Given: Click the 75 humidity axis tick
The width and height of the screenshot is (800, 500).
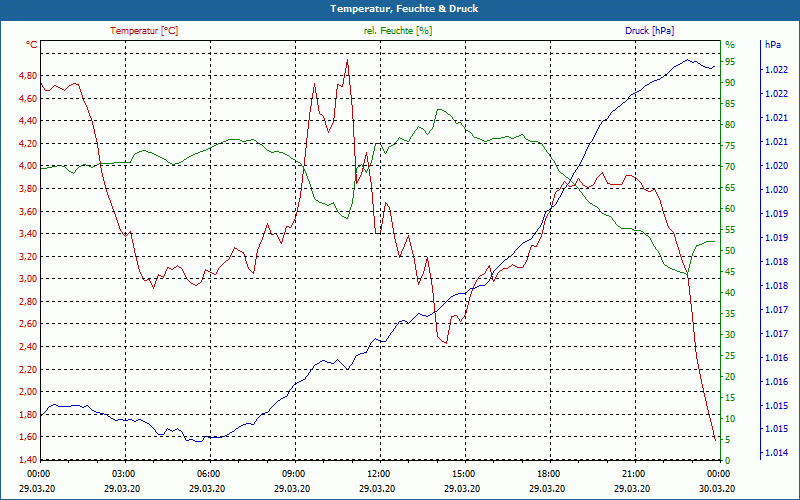Looking at the screenshot, I should 730,146.
